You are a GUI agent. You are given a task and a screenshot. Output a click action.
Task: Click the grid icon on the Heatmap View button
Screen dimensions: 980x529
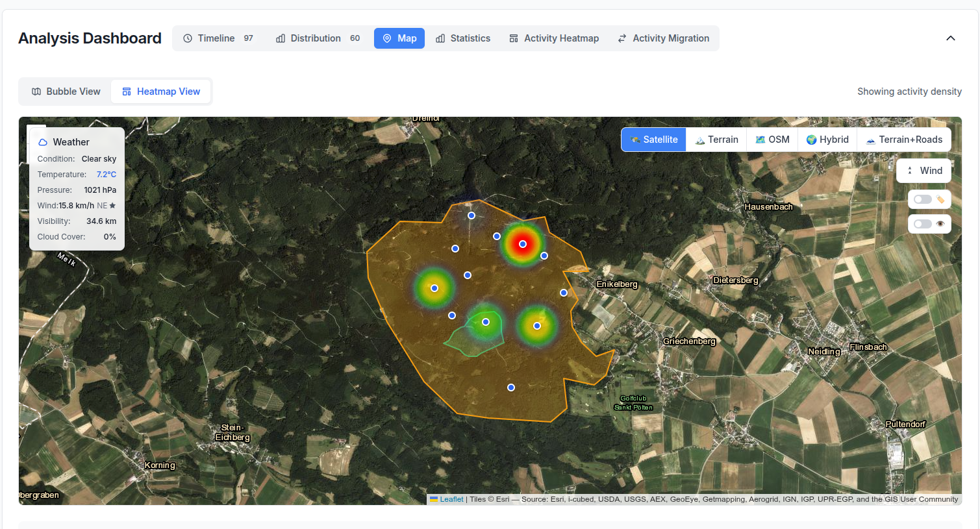pyautogui.click(x=125, y=91)
